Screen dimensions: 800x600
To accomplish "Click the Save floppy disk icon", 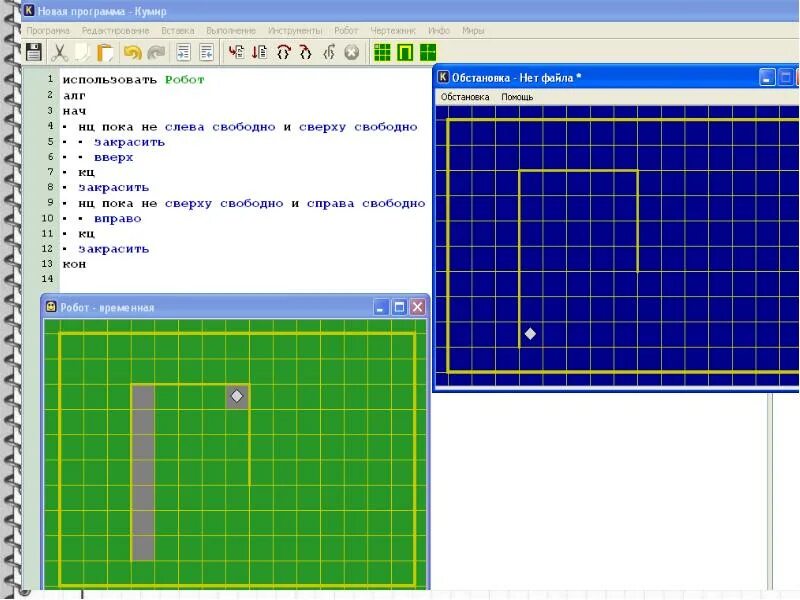I will 34,52.
